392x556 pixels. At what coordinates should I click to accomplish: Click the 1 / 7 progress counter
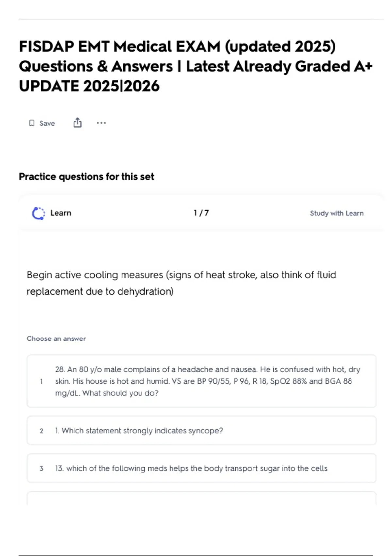pos(201,213)
